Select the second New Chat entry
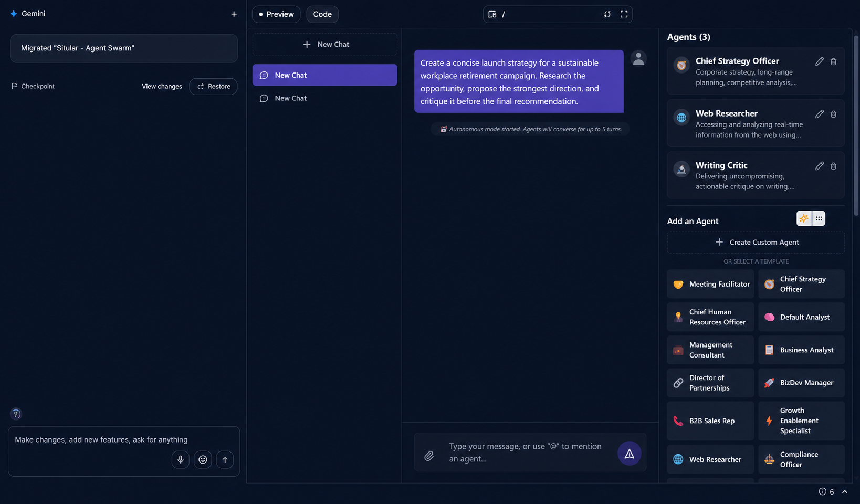 pyautogui.click(x=324, y=98)
